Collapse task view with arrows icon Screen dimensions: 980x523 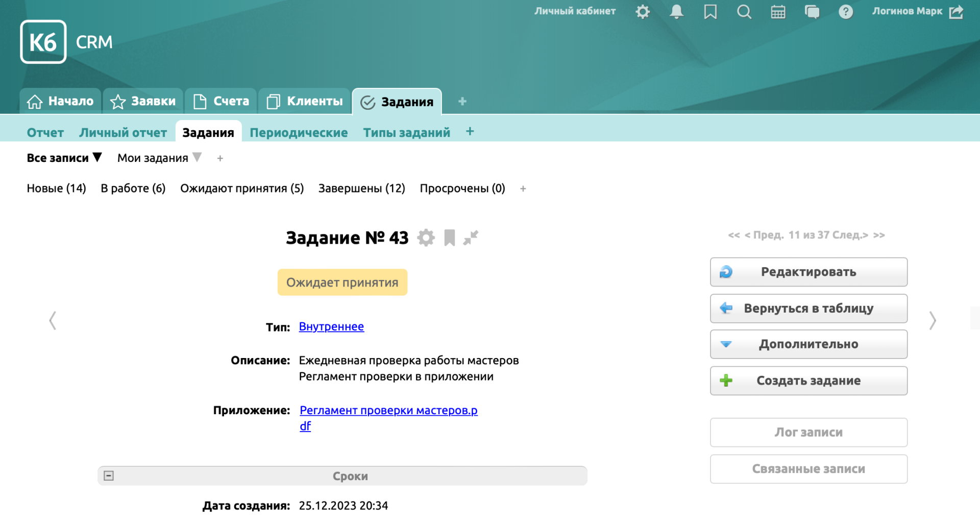point(471,238)
